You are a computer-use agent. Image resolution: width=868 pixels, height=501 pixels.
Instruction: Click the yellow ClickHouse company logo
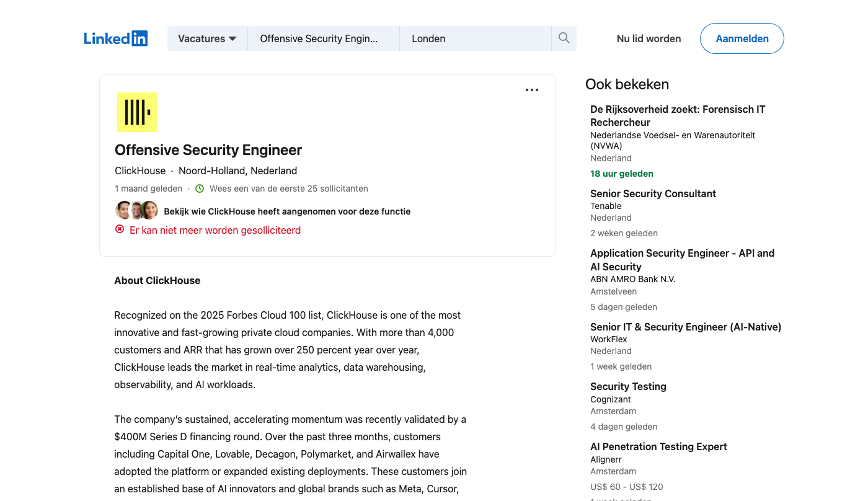click(137, 112)
